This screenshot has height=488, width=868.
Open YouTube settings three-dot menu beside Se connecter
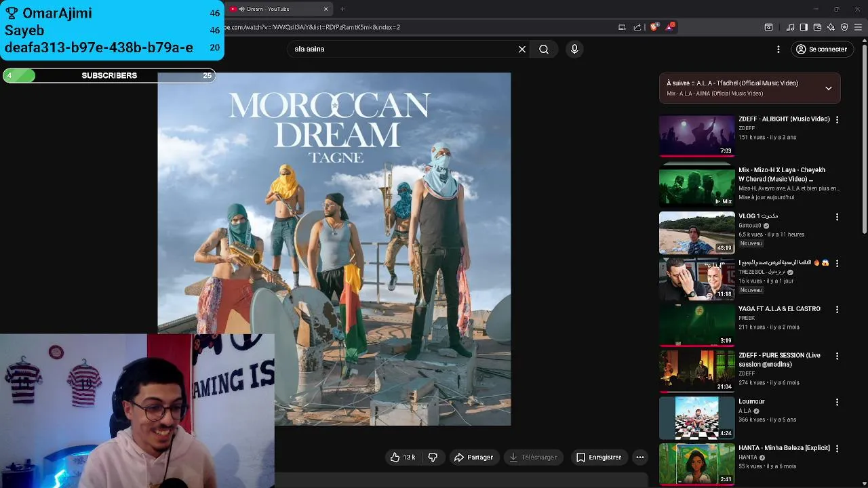[778, 49]
